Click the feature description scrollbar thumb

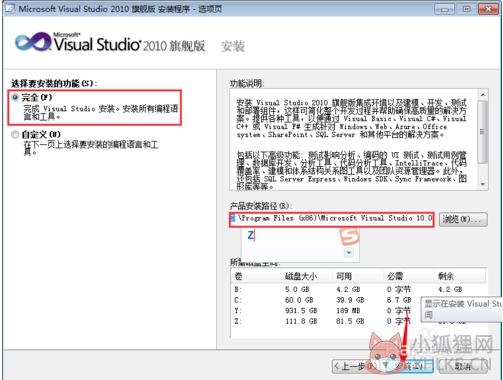482,132
